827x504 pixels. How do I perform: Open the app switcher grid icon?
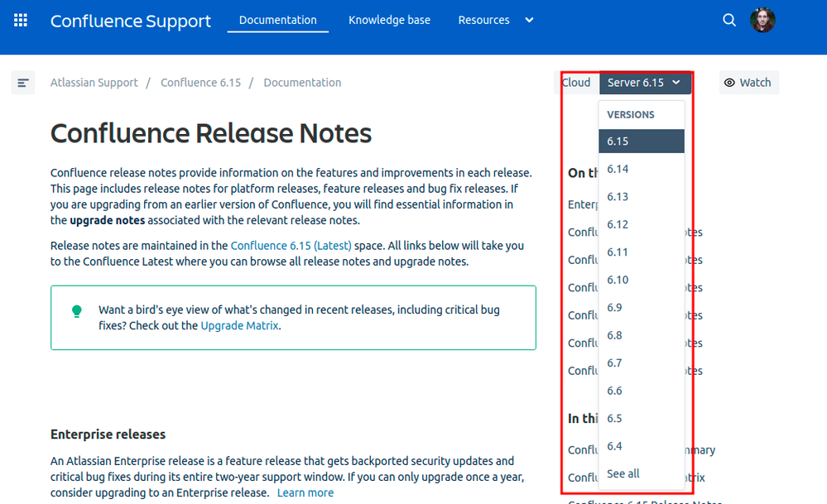point(21,20)
